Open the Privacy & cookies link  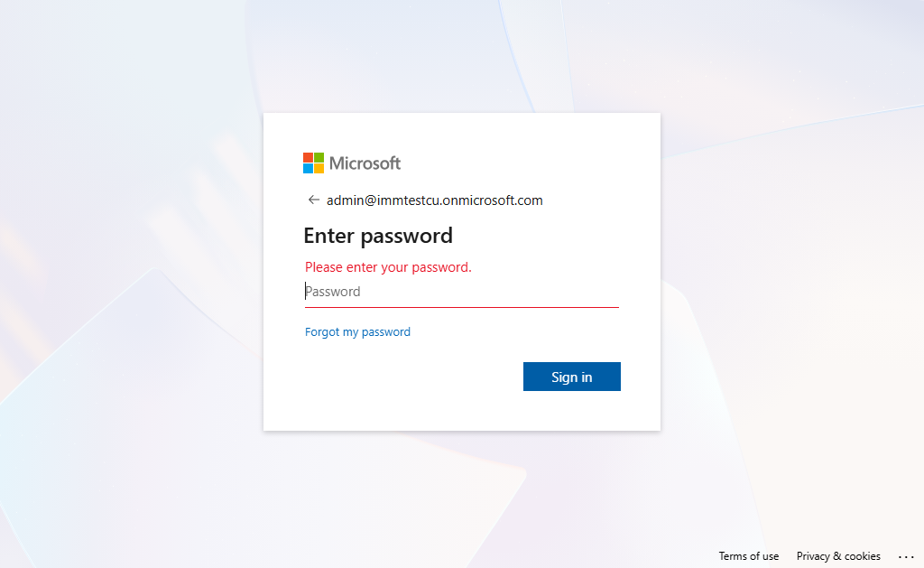pyautogui.click(x=838, y=556)
